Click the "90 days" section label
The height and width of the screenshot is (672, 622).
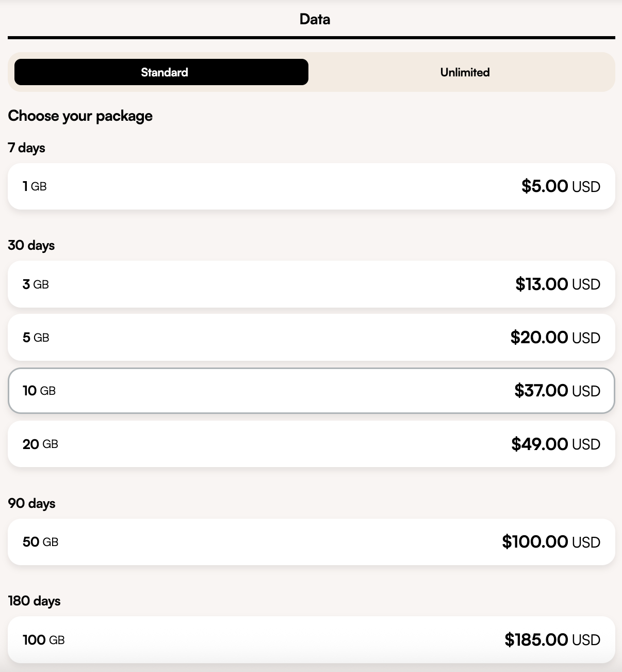pos(31,503)
